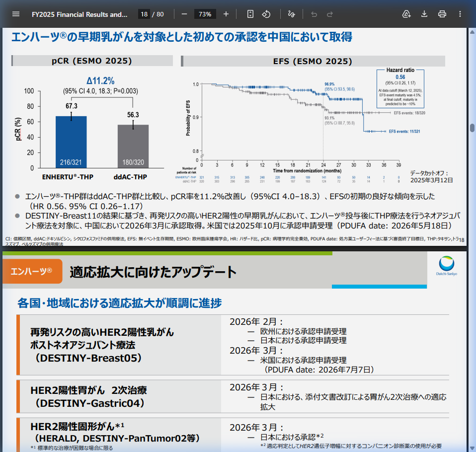Click the HERALD, DESTINY-PanTumor02等 label

tap(117, 438)
